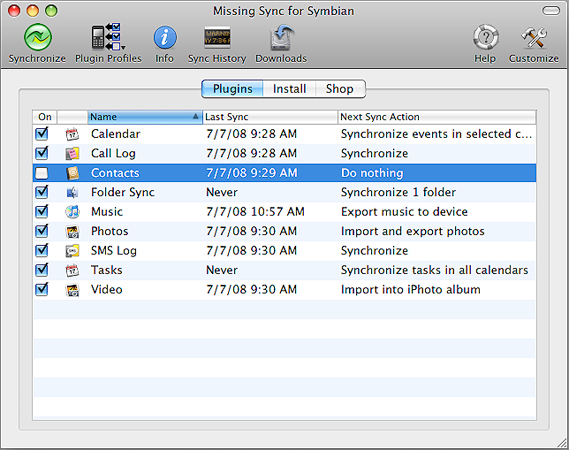Open the Downloads toolbar icon
Image resolution: width=569 pixels, height=450 pixels.
coord(281,37)
